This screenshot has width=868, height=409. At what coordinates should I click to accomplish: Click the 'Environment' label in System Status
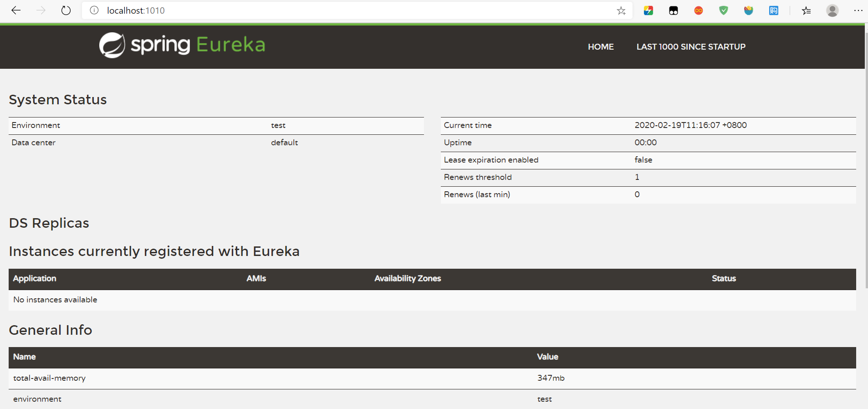(x=36, y=125)
